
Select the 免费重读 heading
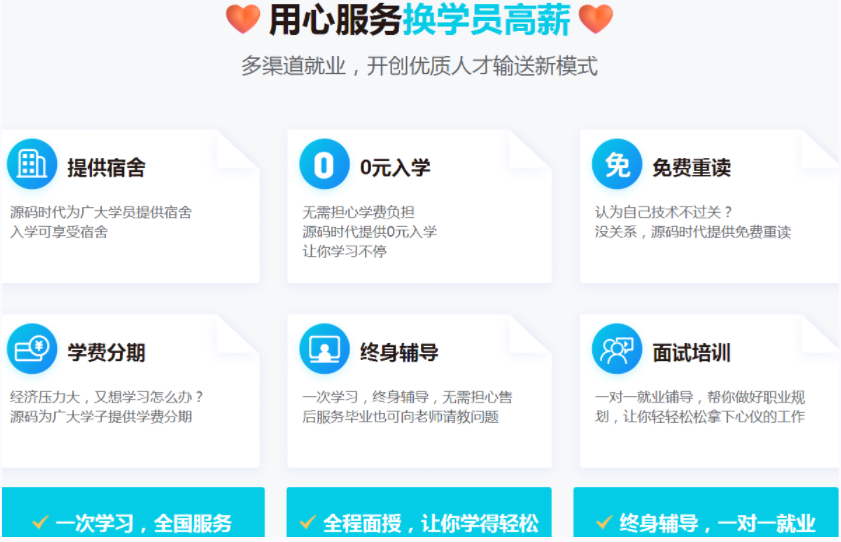coord(691,168)
